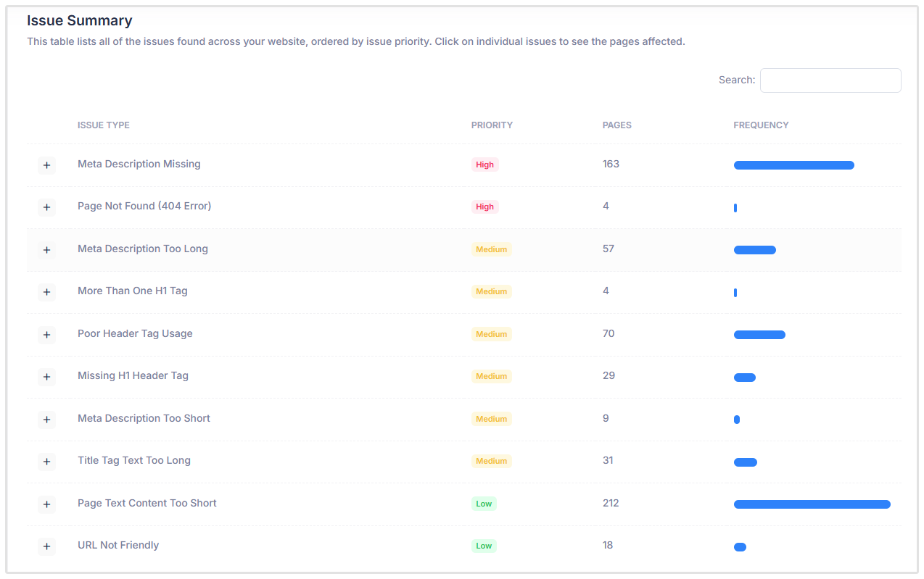Screen dimensions: 924x579
Task: Select the Meta Description Too Long issue
Action: click(x=142, y=249)
